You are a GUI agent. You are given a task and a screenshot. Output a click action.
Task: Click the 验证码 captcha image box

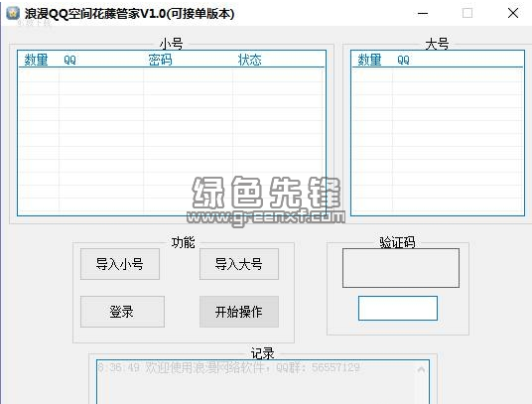(x=401, y=268)
